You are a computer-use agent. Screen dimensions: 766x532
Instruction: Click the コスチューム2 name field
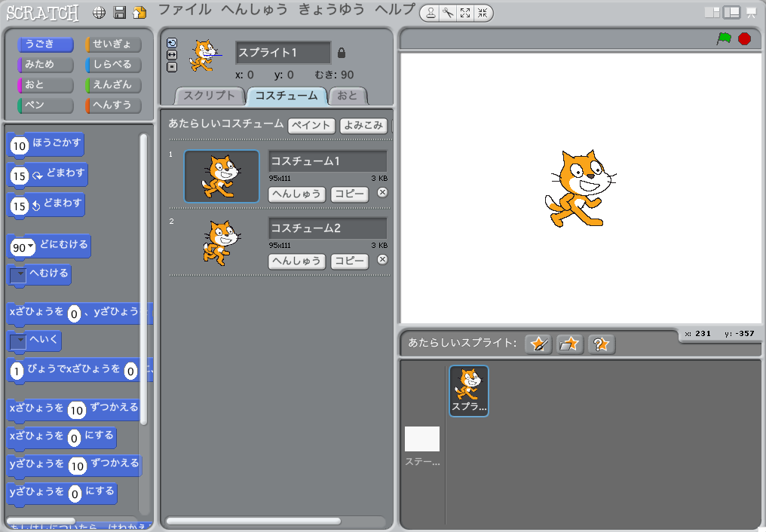click(x=327, y=228)
